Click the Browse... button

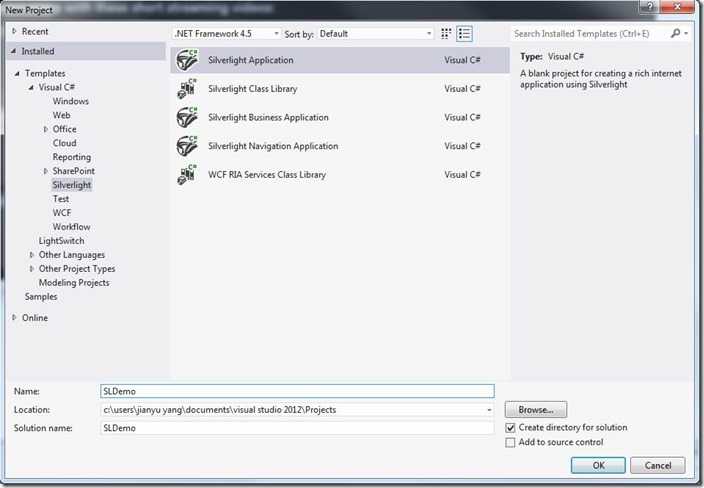[536, 409]
